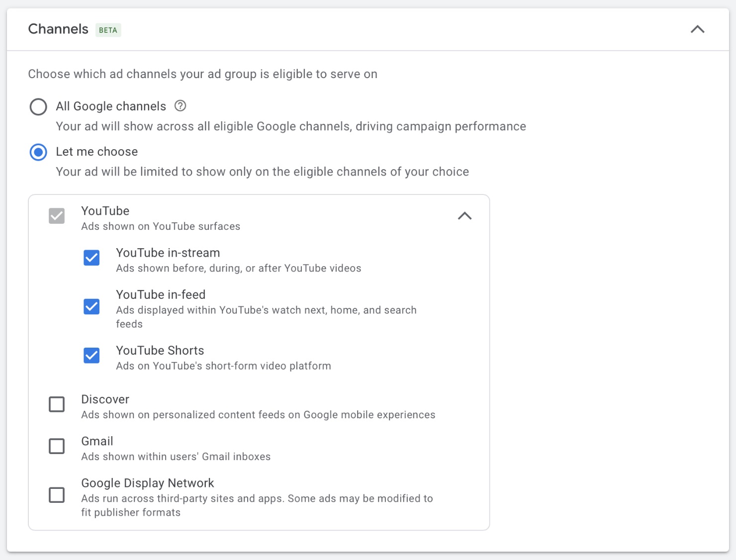Viewport: 736px width, 560px height.
Task: Select the Let me choose radio button
Action: coord(38,152)
